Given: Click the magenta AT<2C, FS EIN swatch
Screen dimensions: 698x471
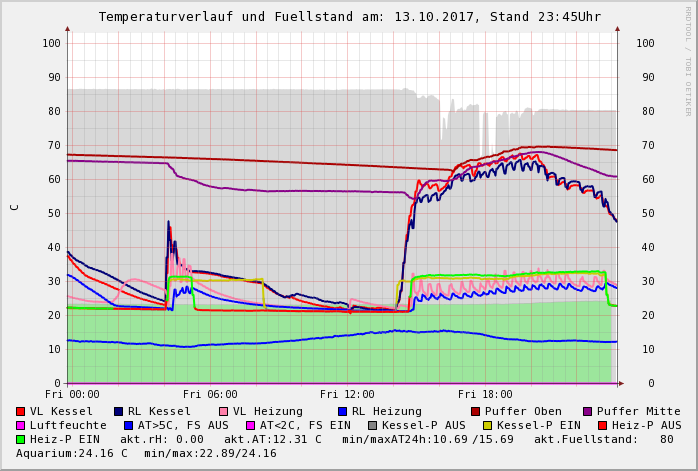Looking at the screenshot, I should [251, 426].
